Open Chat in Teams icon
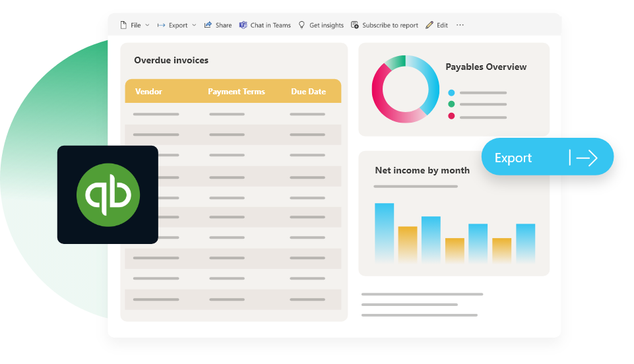 243,25
